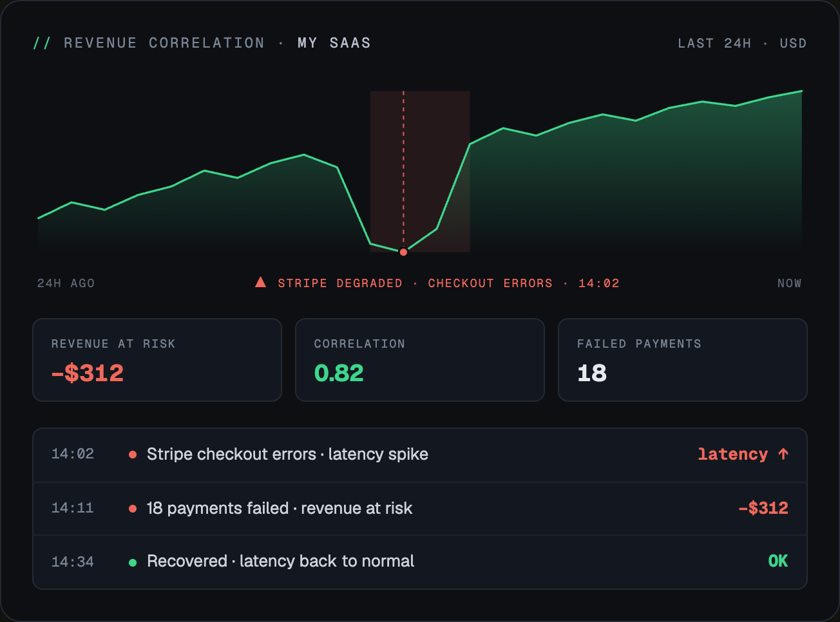Click the red dot beside 18 payments failed
The height and width of the screenshot is (622, 840).
point(133,509)
